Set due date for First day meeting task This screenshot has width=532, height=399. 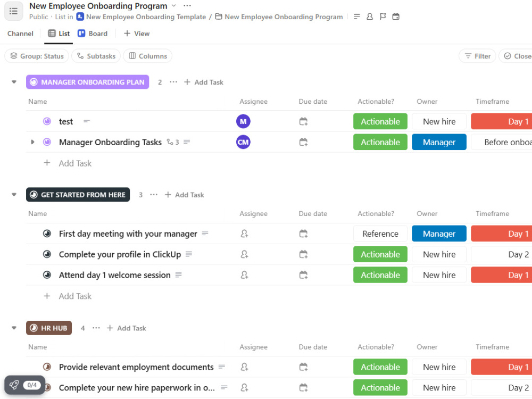click(303, 234)
